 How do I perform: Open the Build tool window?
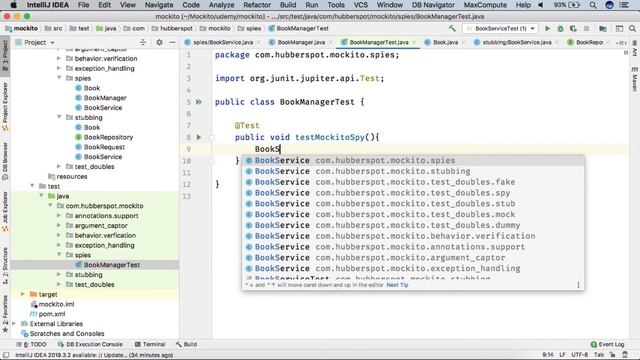coord(187,344)
